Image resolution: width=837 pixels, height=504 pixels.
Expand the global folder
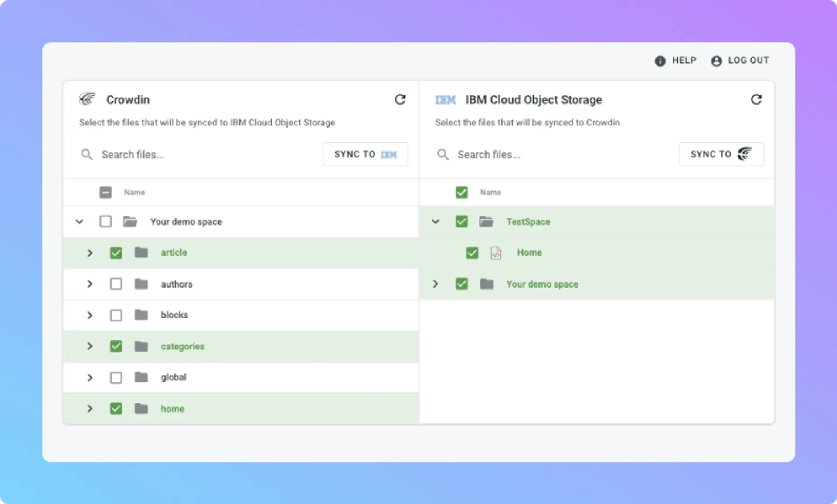pos(90,377)
